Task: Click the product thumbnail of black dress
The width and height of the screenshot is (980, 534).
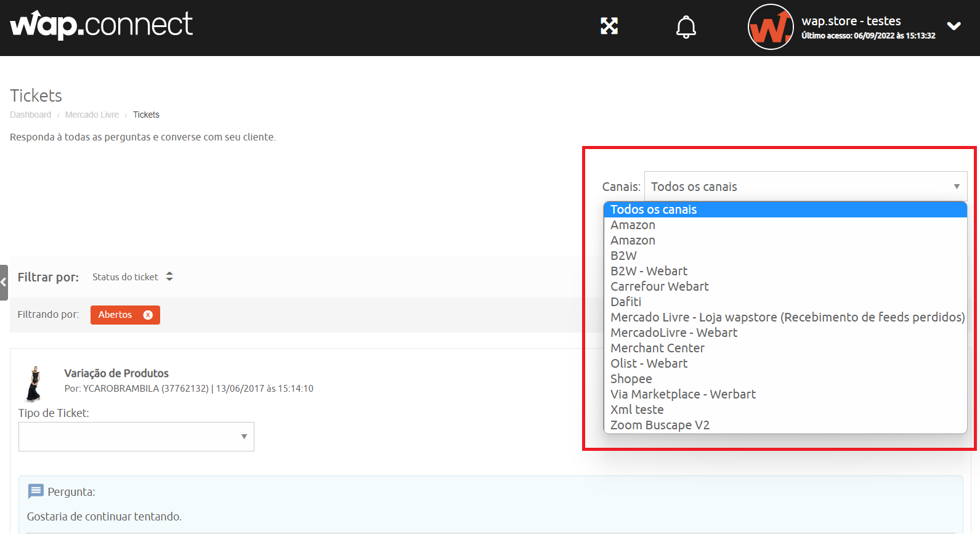Action: pyautogui.click(x=34, y=384)
